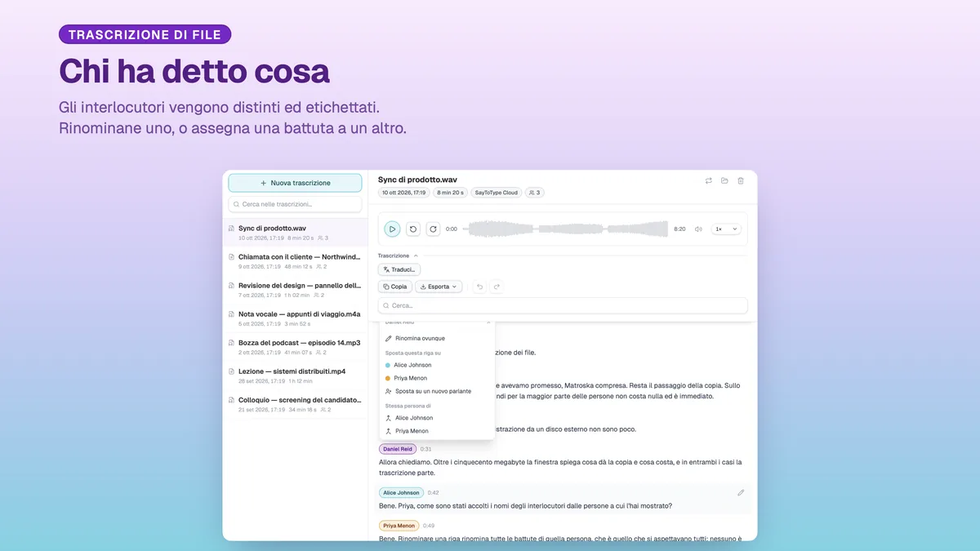Move line to Priya Menon (orange dot)
The height and width of the screenshot is (551, 980).
[x=437, y=378]
